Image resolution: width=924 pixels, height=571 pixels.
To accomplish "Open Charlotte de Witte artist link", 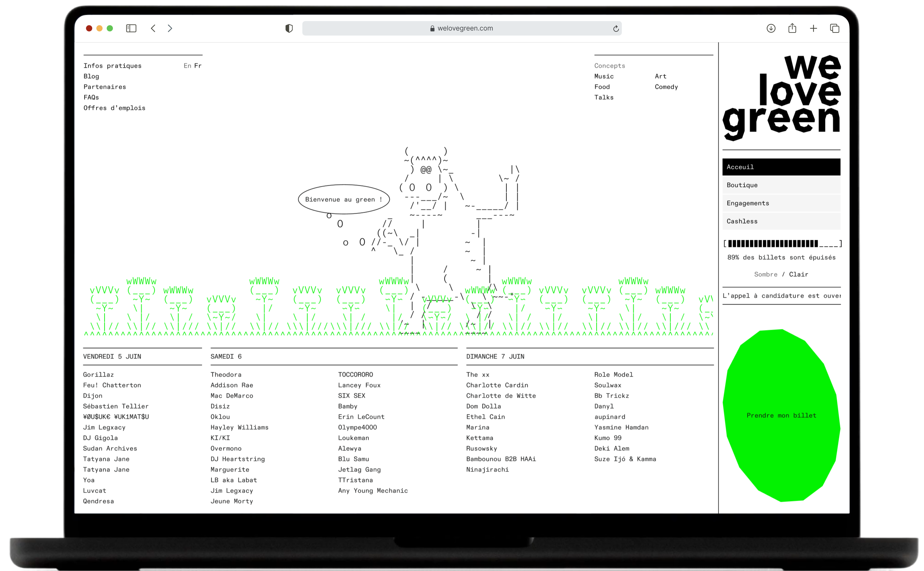I will tap(501, 396).
